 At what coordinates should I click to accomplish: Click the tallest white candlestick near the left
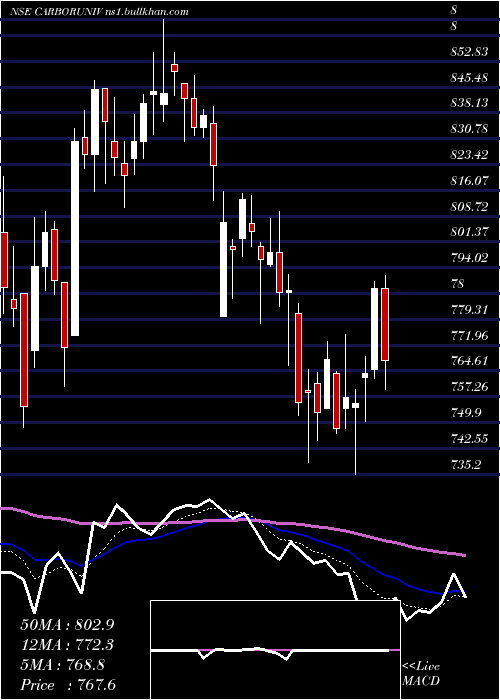[x=75, y=238]
